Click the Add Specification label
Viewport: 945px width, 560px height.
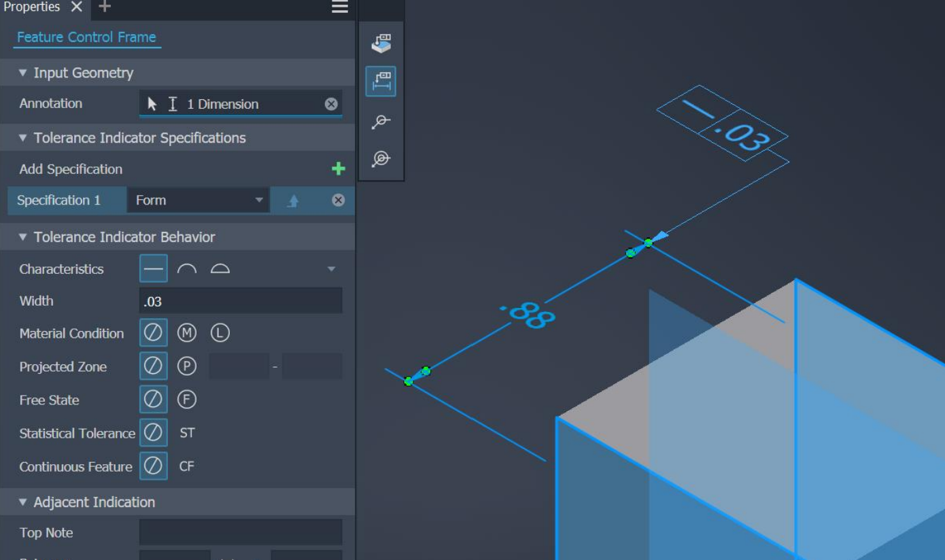point(71,169)
